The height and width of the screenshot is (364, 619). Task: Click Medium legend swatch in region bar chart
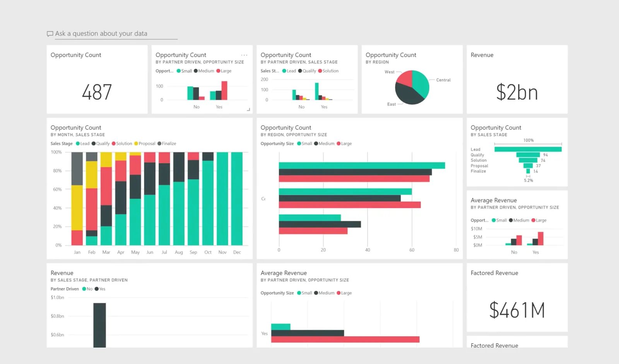pos(316,144)
